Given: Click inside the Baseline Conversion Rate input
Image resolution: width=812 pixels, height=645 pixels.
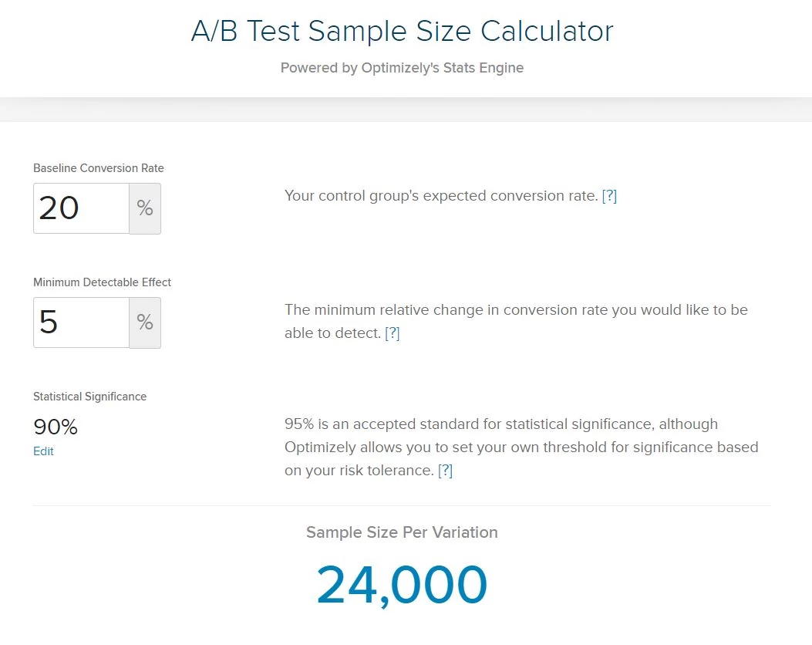Looking at the screenshot, I should tap(80, 208).
